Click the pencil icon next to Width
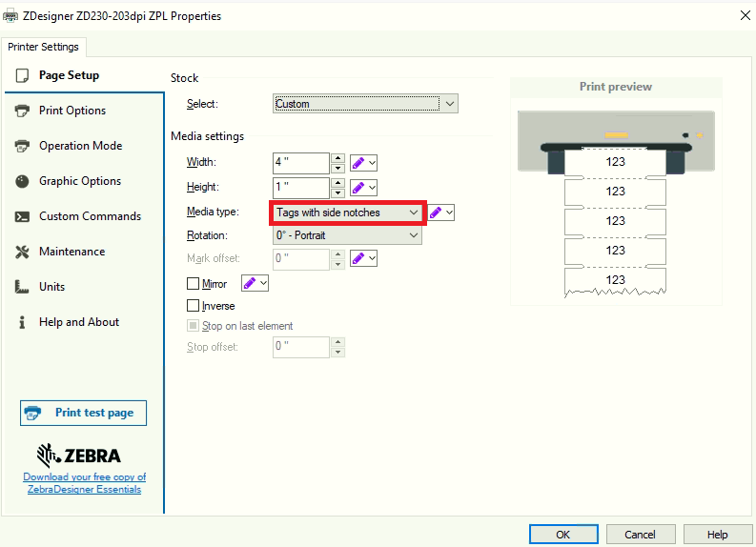Image resolution: width=756 pixels, height=547 pixels. [358, 163]
